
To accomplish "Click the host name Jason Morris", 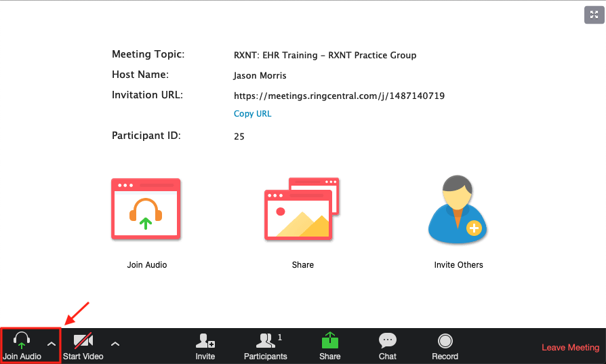I will point(260,75).
